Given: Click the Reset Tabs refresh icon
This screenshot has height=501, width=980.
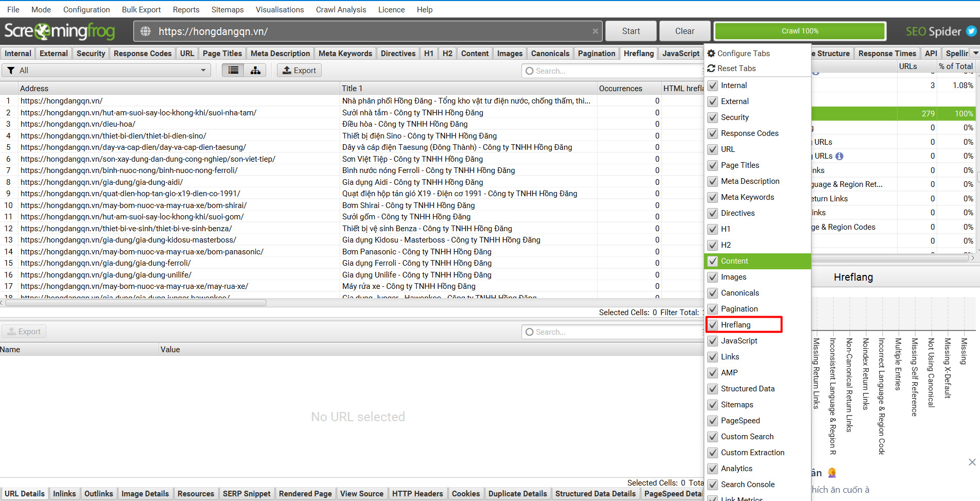Looking at the screenshot, I should pos(711,68).
